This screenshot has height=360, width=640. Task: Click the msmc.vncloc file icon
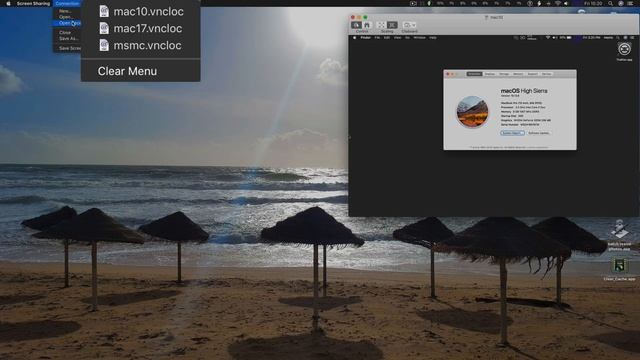pos(104,45)
